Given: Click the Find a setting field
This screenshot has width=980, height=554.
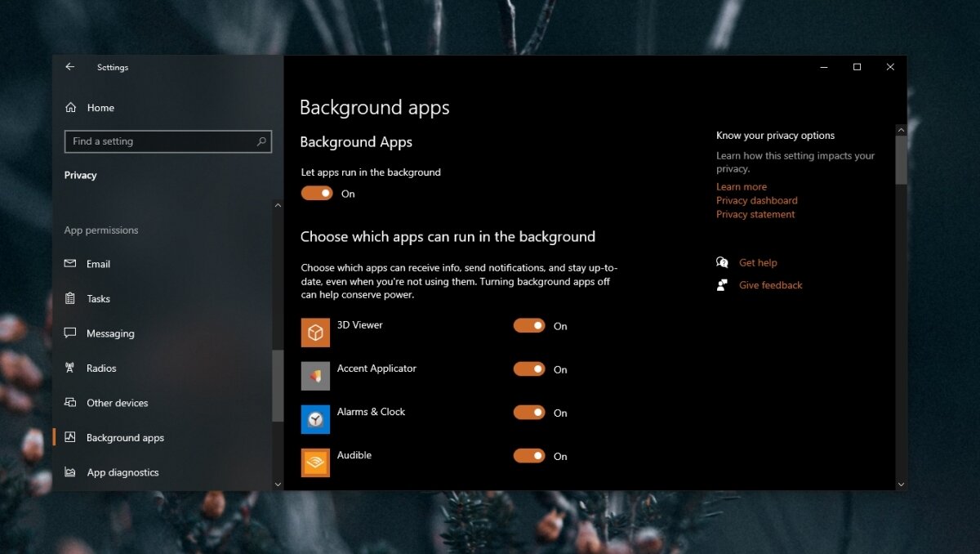Looking at the screenshot, I should tap(159, 141).
